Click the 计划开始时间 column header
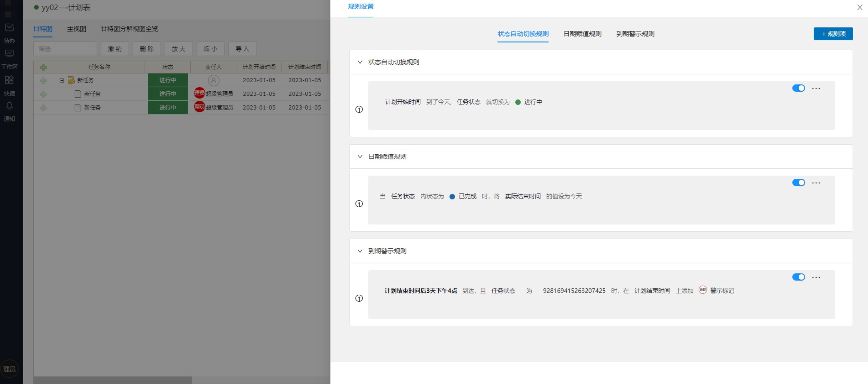 click(x=259, y=67)
